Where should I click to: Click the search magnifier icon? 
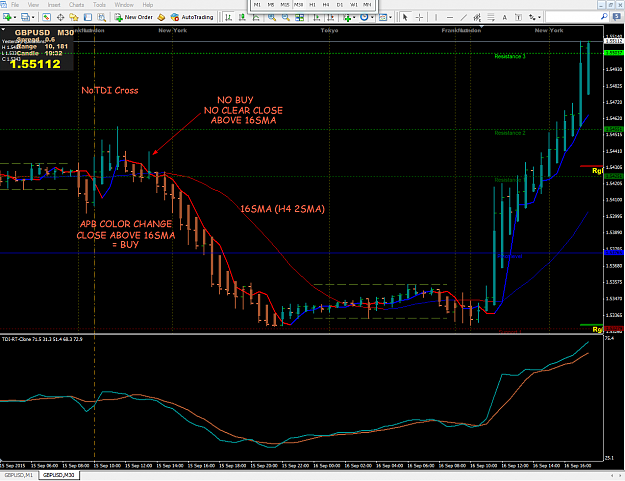click(x=604, y=17)
